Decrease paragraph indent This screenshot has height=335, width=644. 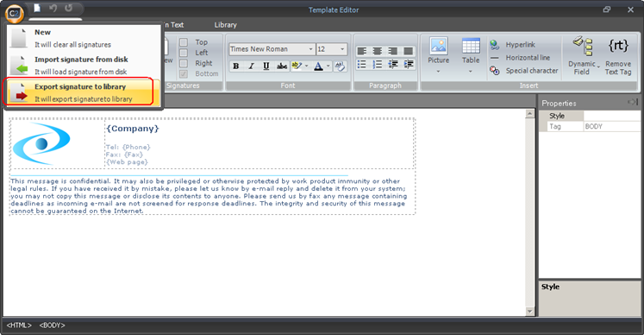(x=392, y=64)
